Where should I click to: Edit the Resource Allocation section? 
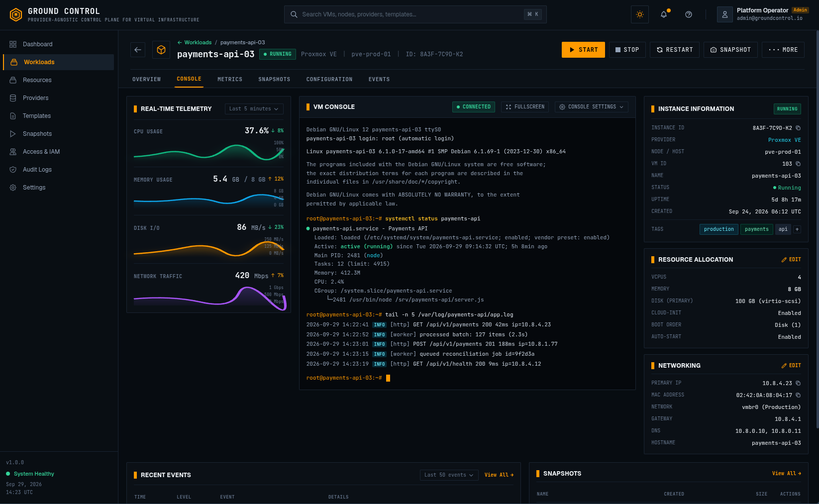pos(791,260)
